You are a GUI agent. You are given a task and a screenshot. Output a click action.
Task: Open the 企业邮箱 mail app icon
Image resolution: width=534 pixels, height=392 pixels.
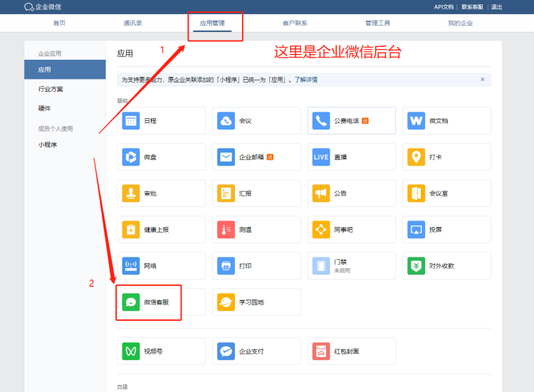pos(226,157)
